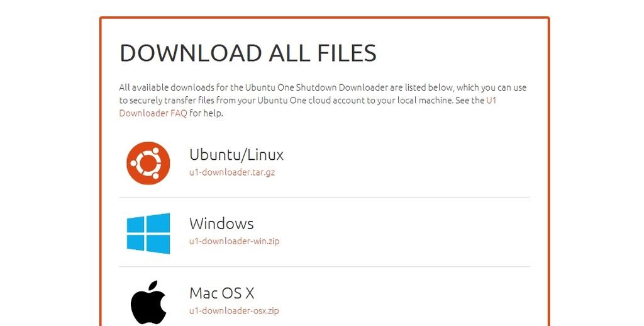The width and height of the screenshot is (644, 326).
Task: Click the DOWNLOAD ALL FILES title
Action: point(248,53)
